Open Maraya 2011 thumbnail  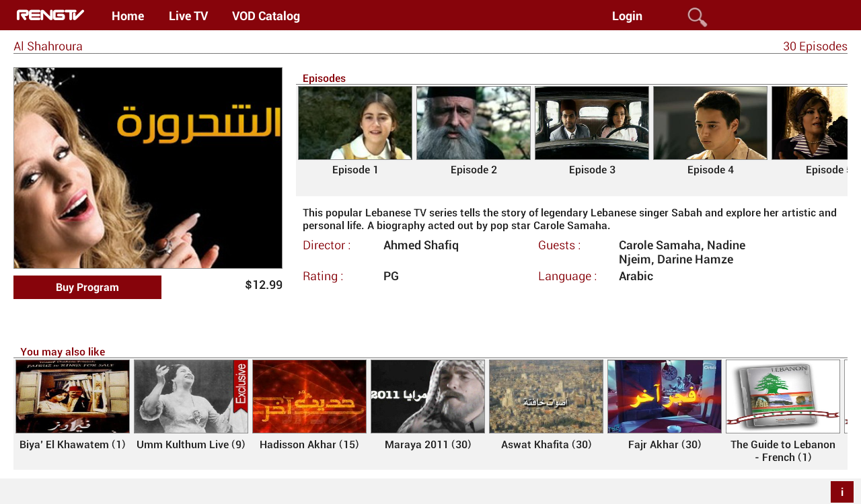pyautogui.click(x=428, y=396)
